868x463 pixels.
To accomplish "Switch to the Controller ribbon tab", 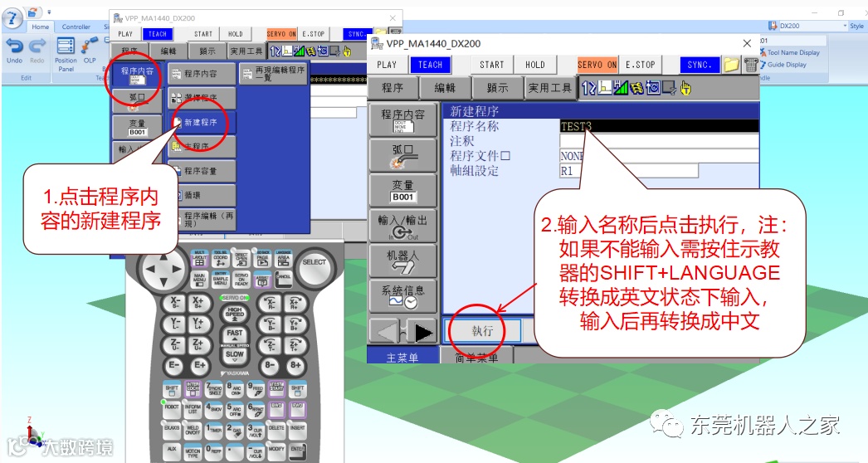I will (76, 27).
